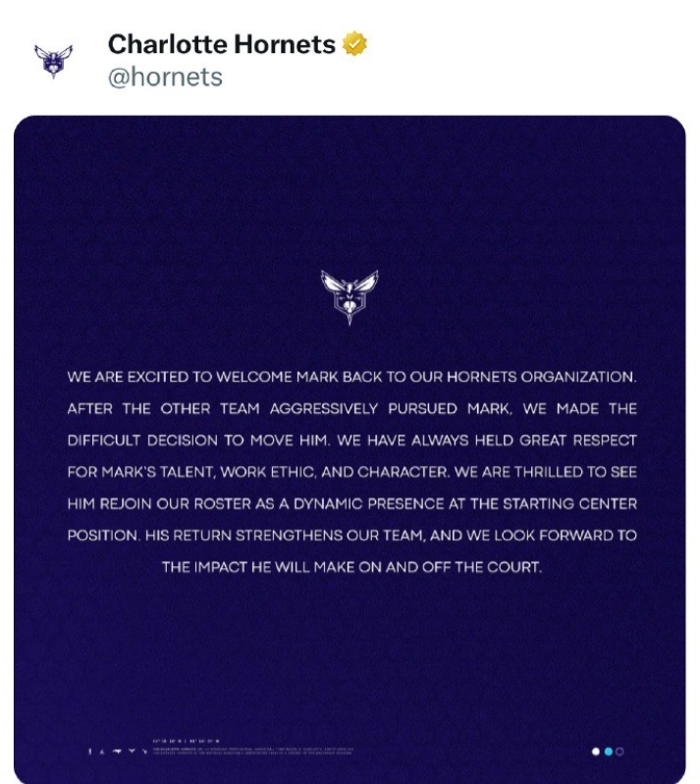Click the "starting center" line of the statement

[x=351, y=503]
